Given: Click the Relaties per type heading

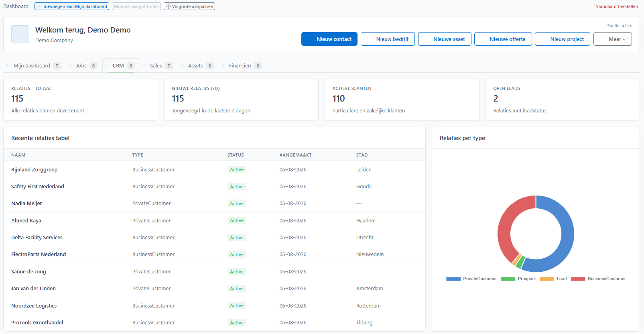Looking at the screenshot, I should (x=462, y=138).
